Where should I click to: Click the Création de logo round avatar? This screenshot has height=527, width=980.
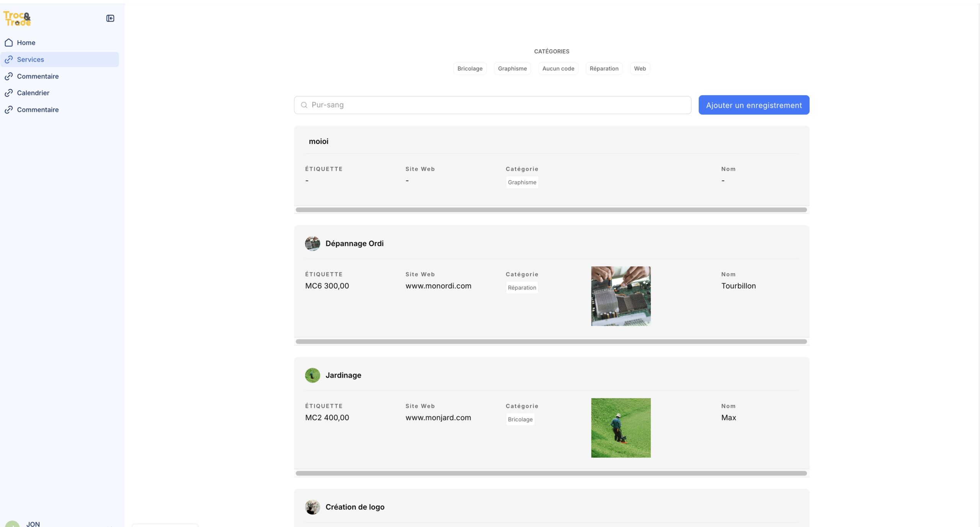312,507
